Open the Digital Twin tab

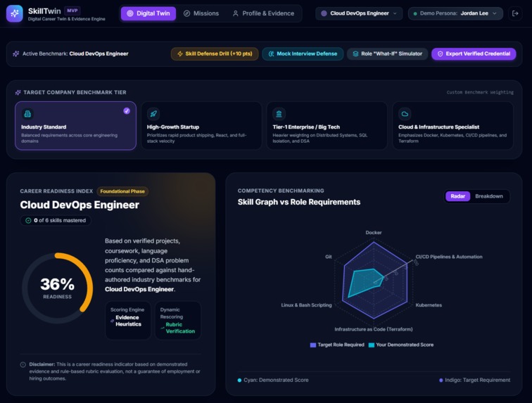click(x=148, y=13)
